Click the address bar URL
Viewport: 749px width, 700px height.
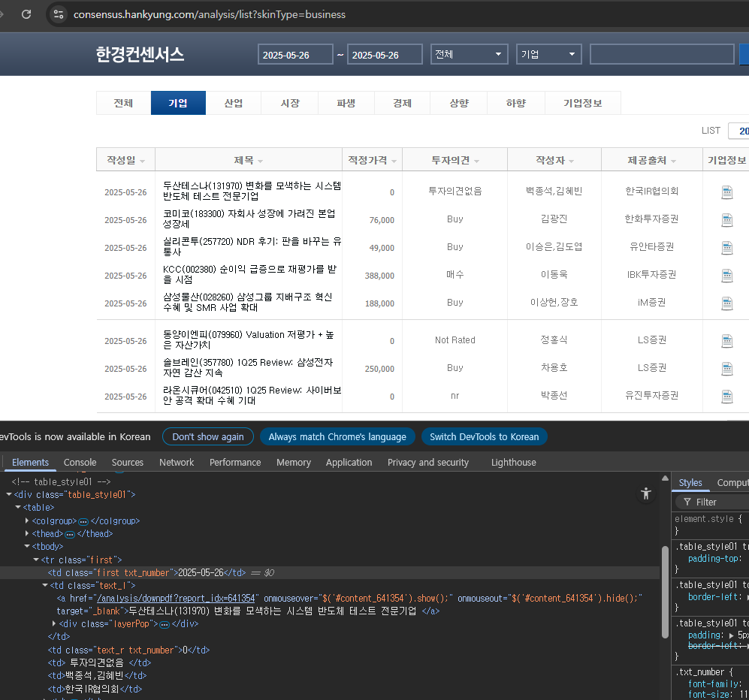click(209, 14)
